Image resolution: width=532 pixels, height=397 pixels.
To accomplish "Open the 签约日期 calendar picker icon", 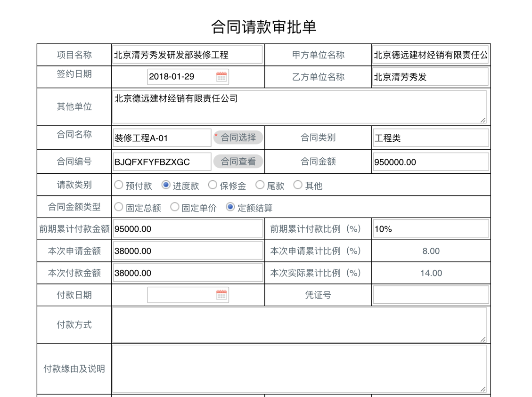I will [221, 77].
